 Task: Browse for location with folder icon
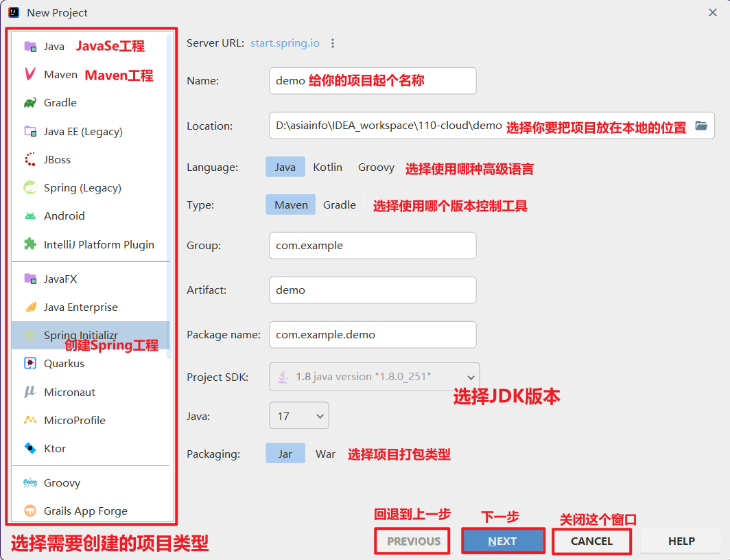coord(701,126)
